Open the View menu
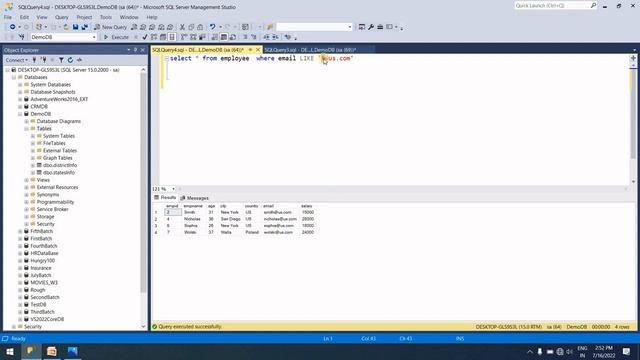 coord(42,17)
